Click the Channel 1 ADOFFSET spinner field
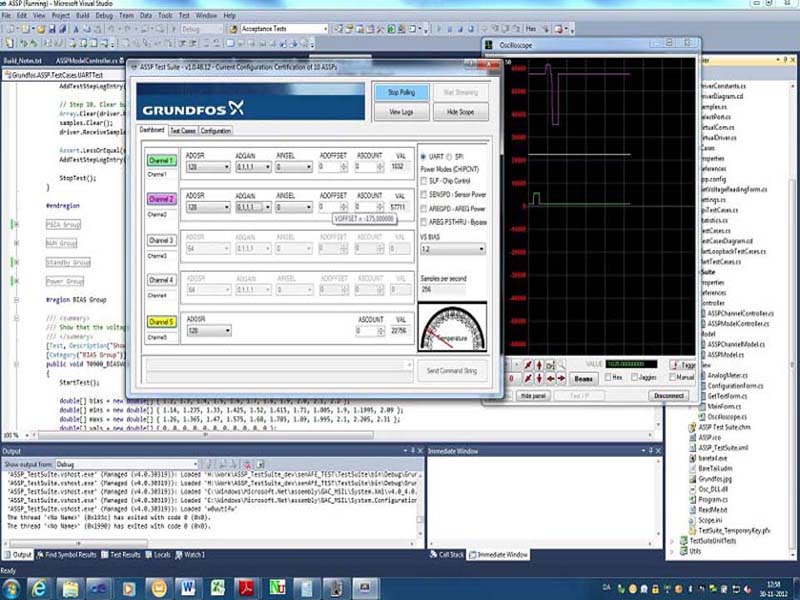800x600 pixels. (333, 167)
